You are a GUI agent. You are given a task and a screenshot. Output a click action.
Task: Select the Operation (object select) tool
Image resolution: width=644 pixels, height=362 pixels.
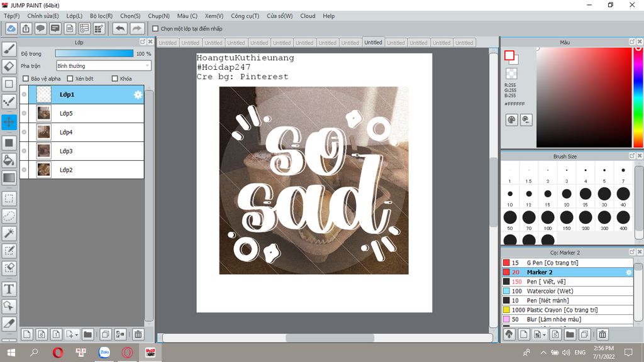(9, 306)
